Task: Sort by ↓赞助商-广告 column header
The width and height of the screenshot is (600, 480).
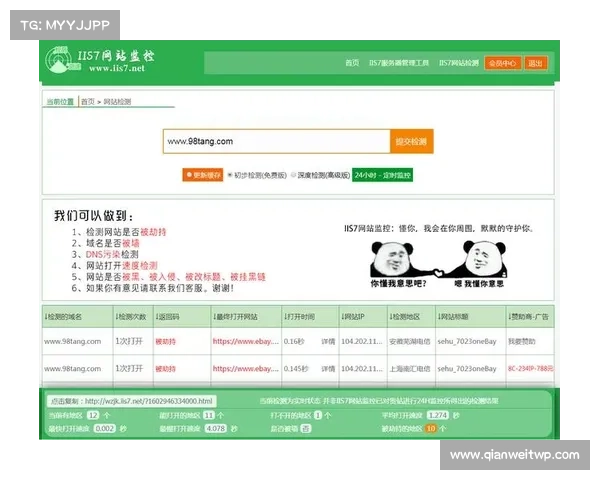Action: 528,317
